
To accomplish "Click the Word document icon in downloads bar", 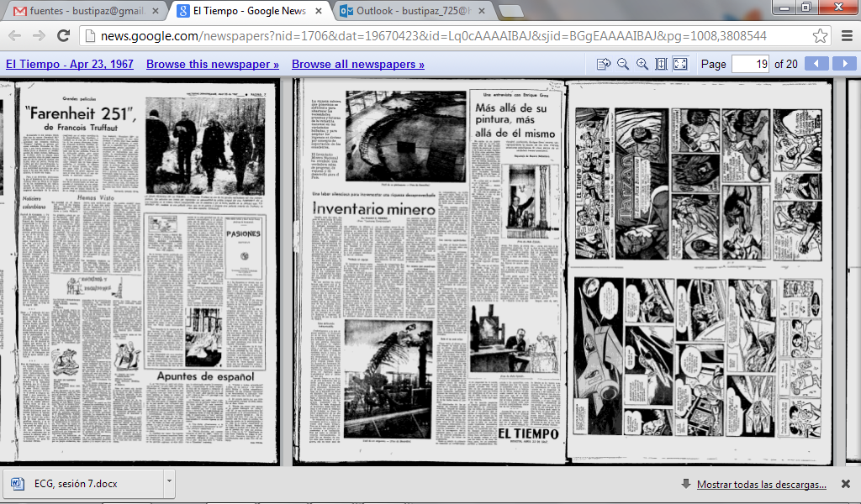I will (x=18, y=484).
